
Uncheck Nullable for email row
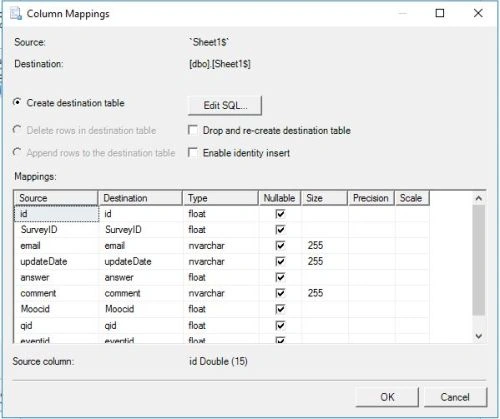[x=280, y=246]
